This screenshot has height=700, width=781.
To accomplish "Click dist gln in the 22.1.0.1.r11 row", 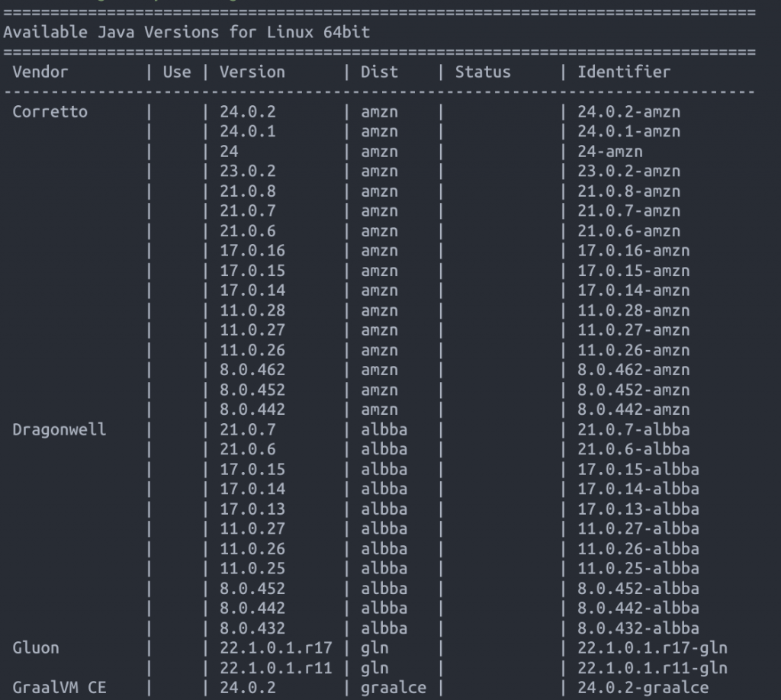I will [x=374, y=668].
